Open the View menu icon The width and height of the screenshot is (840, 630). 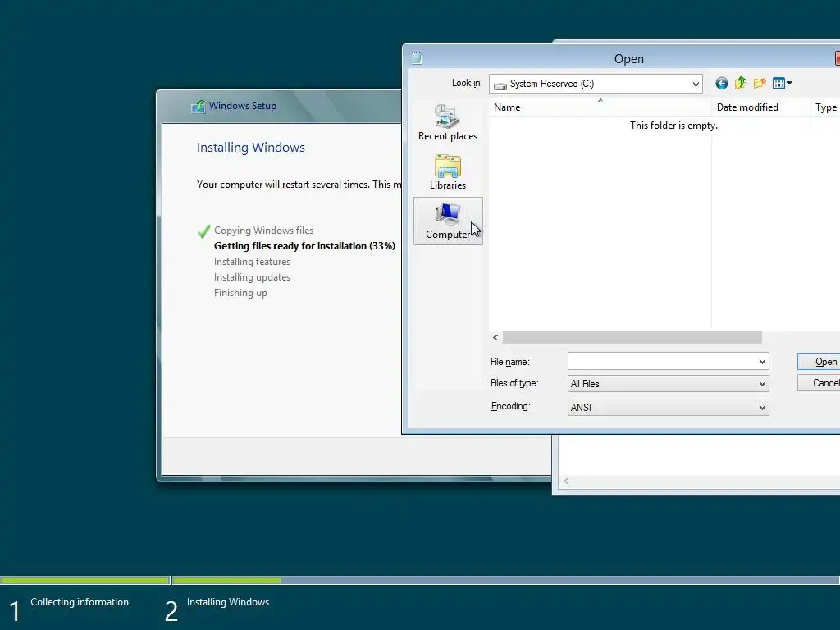coord(778,83)
